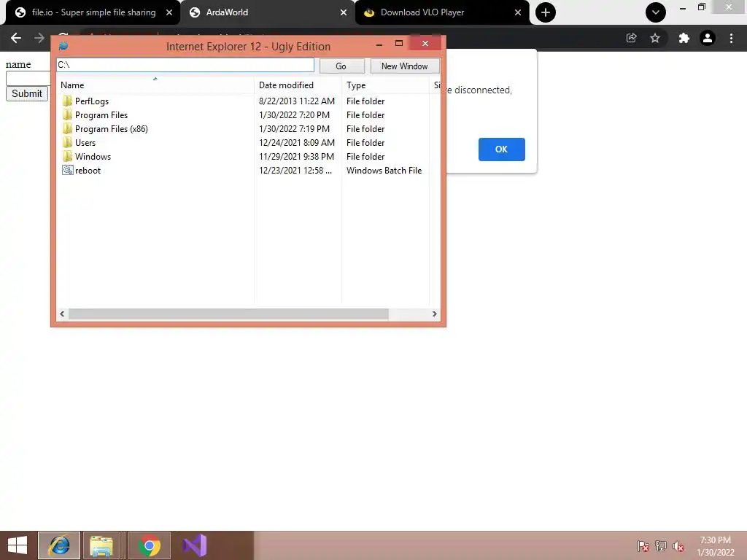Click the scrollbar left arrow

tap(62, 314)
